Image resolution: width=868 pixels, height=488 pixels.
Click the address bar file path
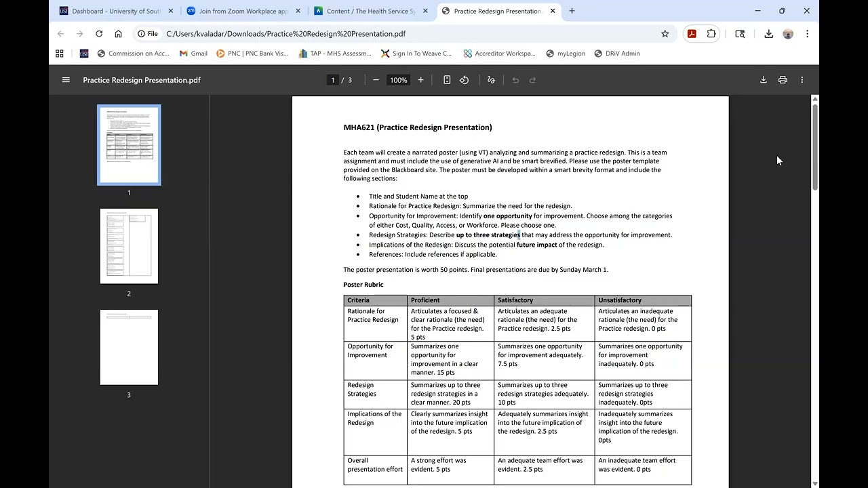(285, 34)
